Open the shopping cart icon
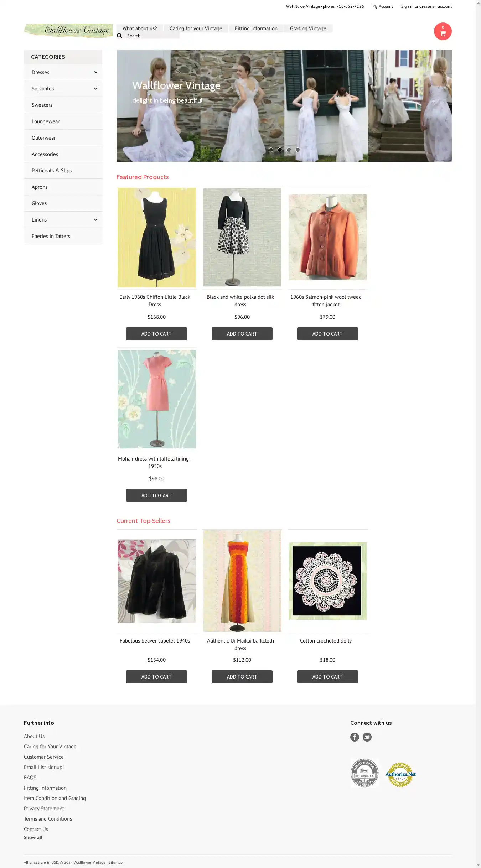Image resolution: width=481 pixels, height=868 pixels. [x=443, y=31]
